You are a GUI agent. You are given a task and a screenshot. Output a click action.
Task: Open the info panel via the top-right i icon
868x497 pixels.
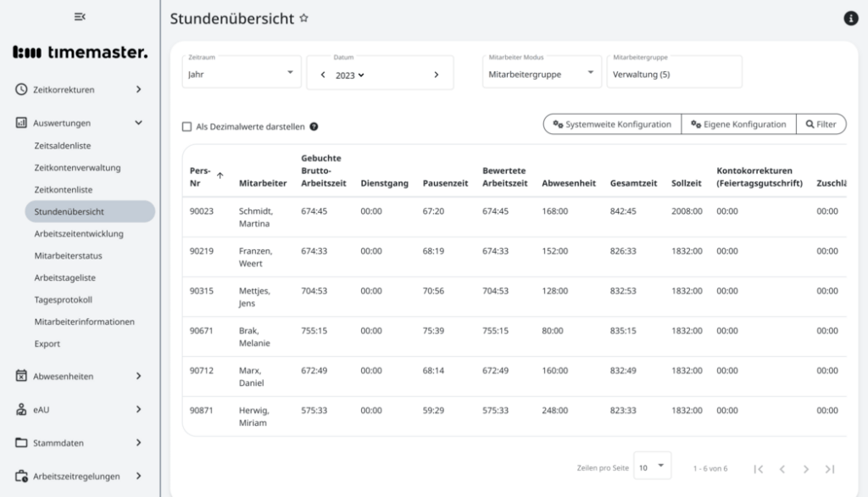pos(851,17)
